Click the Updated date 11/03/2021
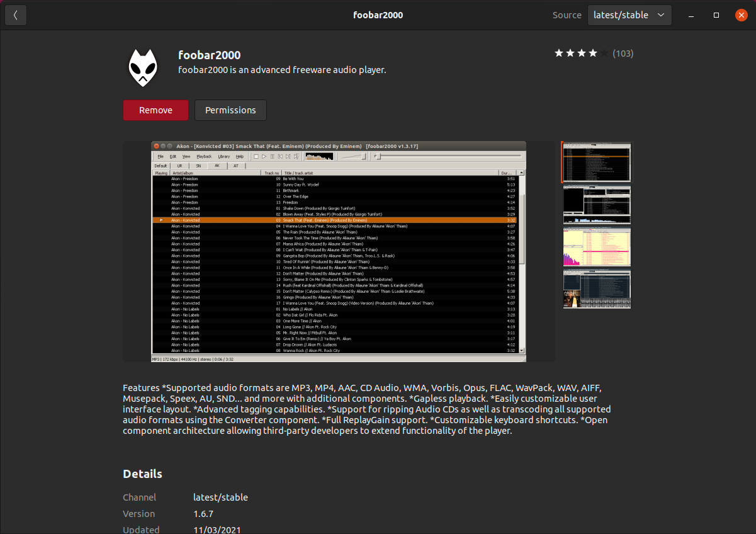 pos(217,530)
